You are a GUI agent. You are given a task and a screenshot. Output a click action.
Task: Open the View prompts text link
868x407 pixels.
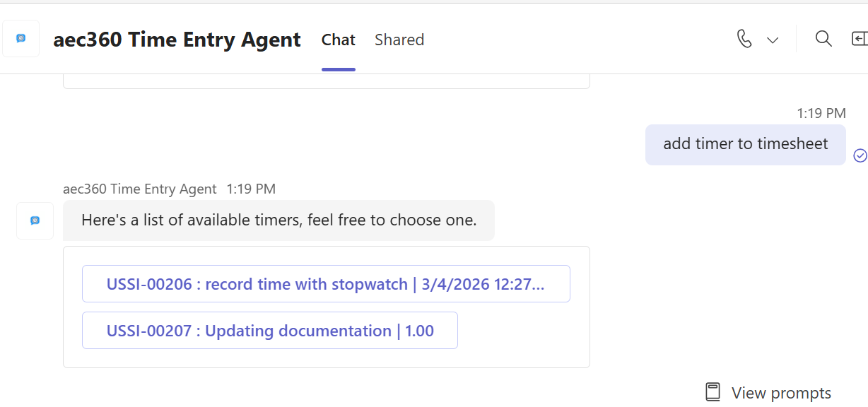[x=781, y=393]
